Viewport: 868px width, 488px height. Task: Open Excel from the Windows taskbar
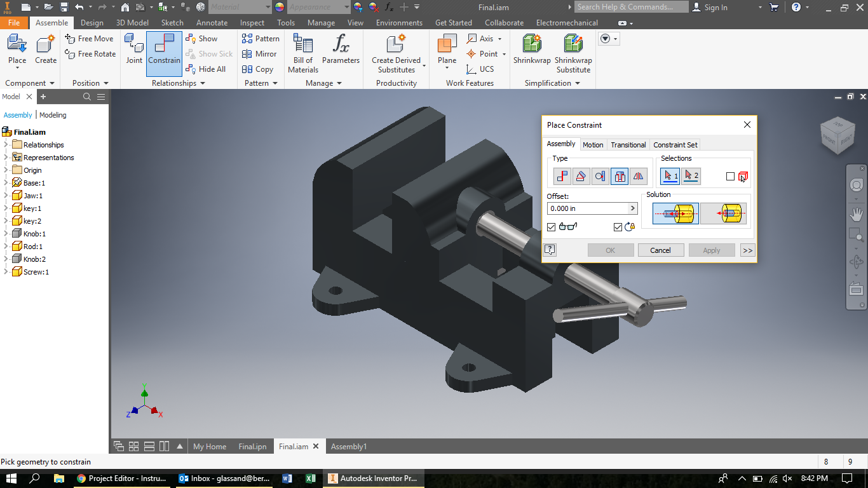(311, 478)
